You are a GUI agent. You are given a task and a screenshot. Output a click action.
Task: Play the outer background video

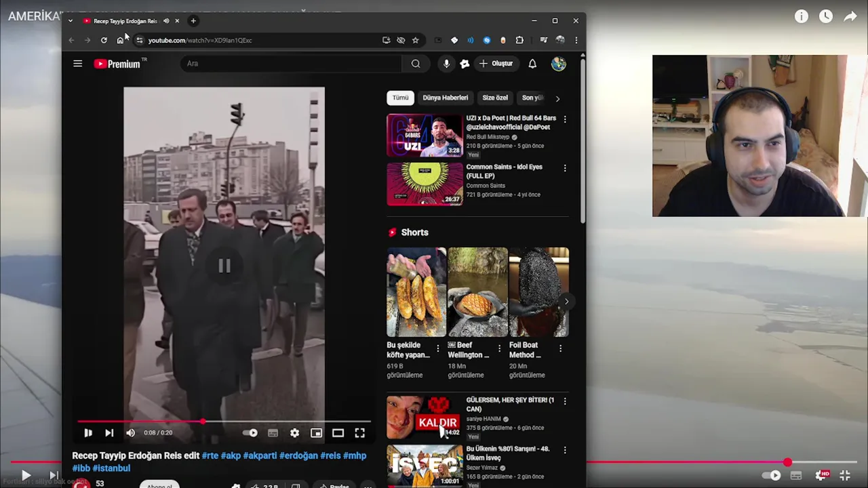(x=25, y=475)
